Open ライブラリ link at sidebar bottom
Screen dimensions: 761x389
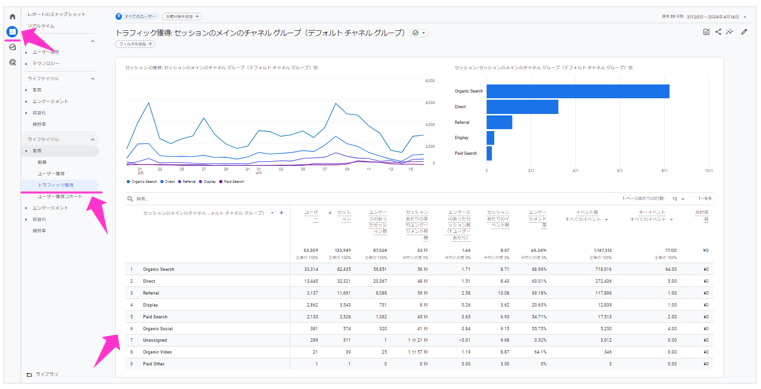pyautogui.click(x=48, y=374)
